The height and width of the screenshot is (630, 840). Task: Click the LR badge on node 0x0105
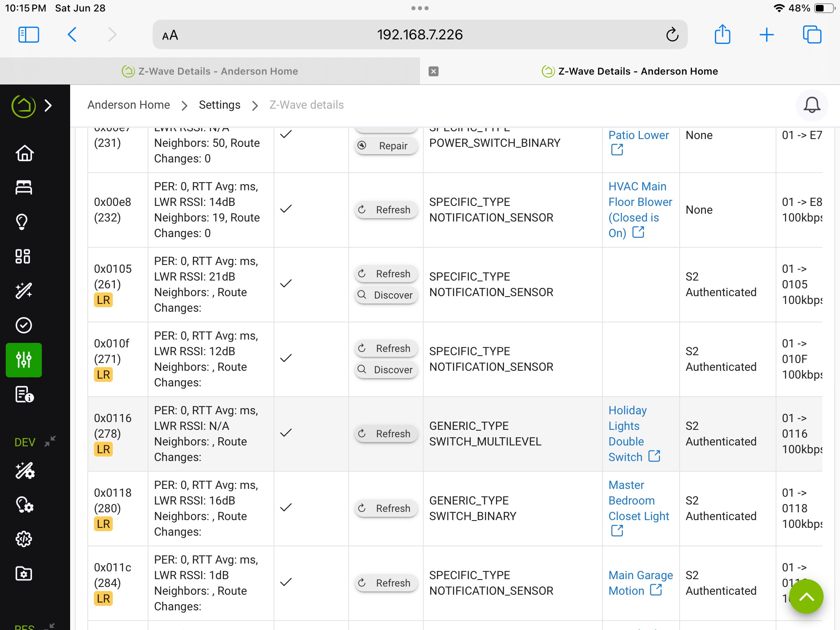103,300
